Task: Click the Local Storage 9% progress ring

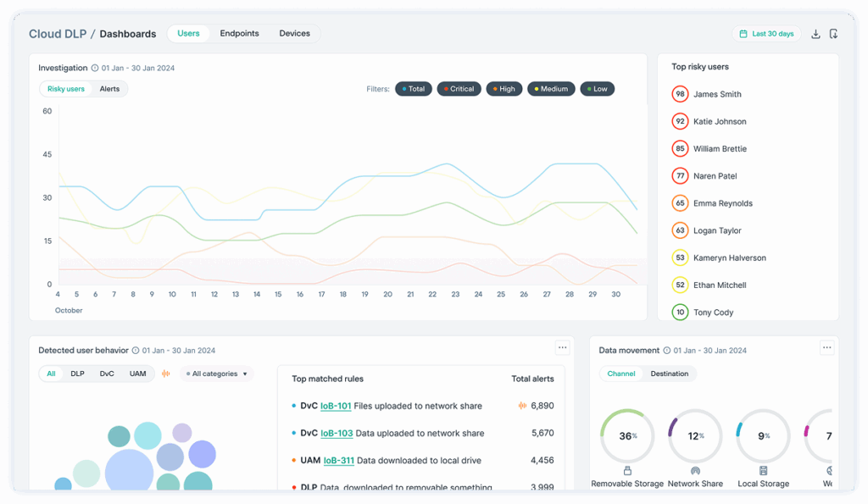Action: pos(763,435)
